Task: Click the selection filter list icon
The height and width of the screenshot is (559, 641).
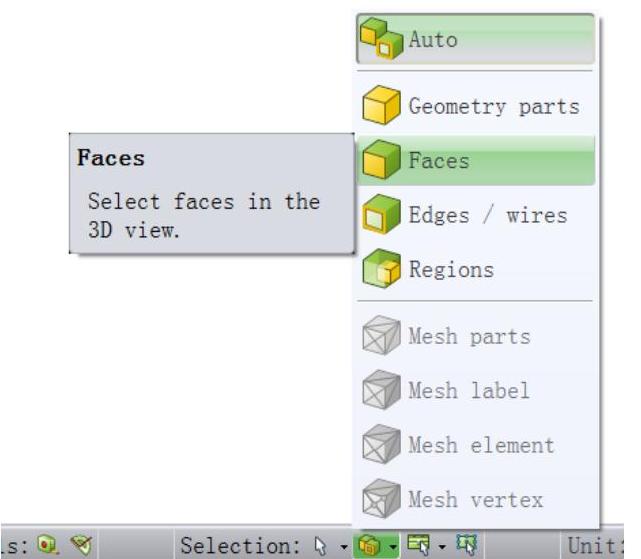Action: point(419,545)
